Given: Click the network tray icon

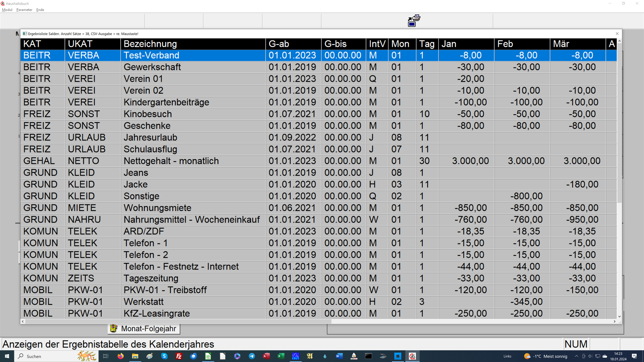Looking at the screenshot, I should coord(597,356).
